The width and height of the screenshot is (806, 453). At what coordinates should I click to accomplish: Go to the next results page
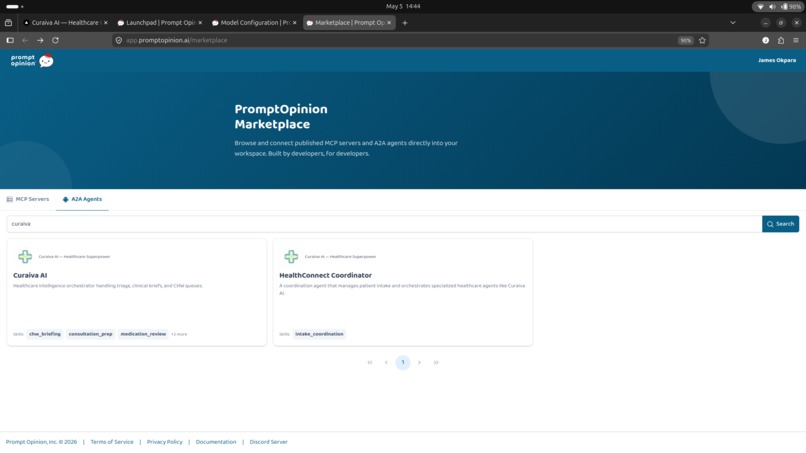point(419,363)
